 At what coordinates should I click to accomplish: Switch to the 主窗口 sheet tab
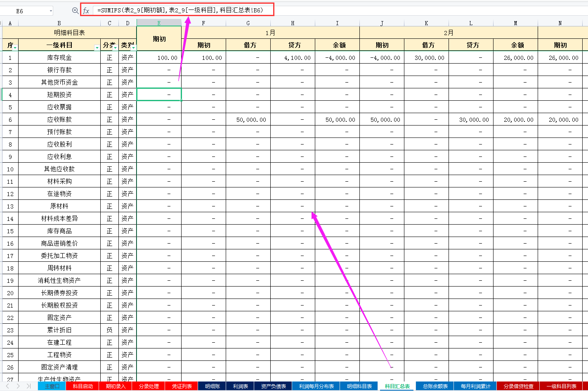[x=52, y=386]
